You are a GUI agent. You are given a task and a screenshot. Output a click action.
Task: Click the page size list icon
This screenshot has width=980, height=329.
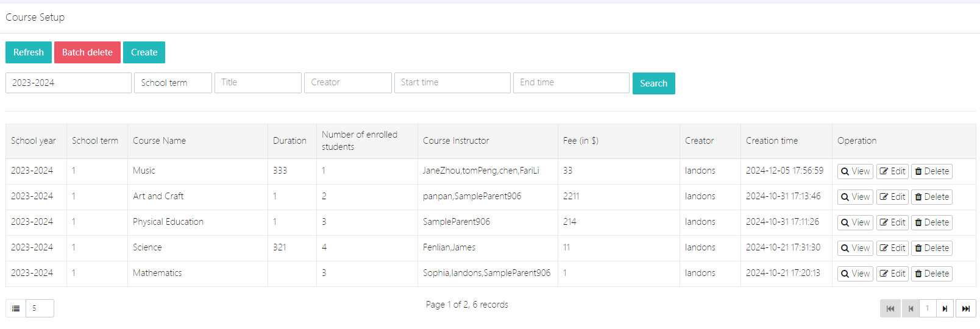coord(16,308)
